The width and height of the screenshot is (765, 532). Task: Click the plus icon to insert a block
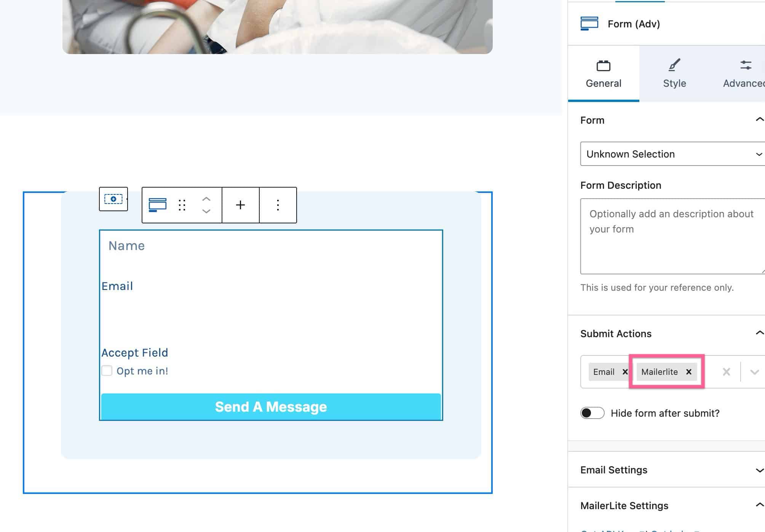(x=240, y=205)
